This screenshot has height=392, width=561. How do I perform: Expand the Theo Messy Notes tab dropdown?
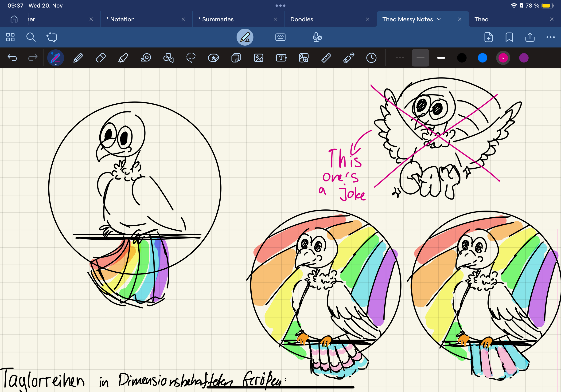pos(439,19)
